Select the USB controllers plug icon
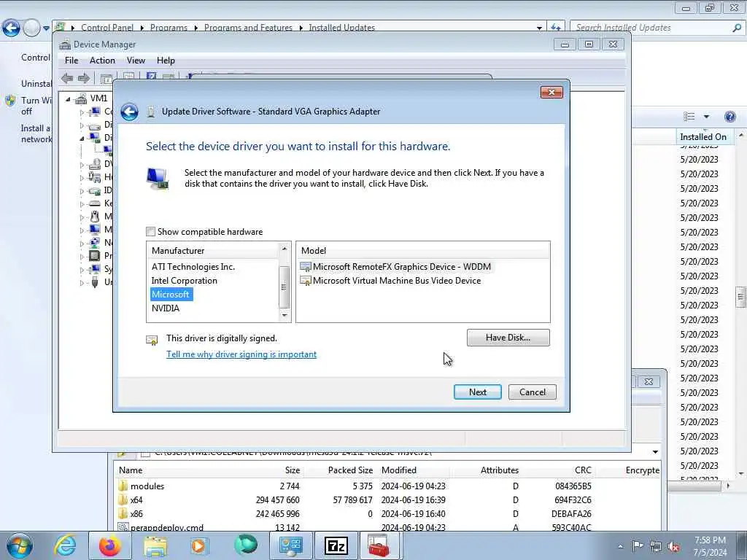 point(95,282)
